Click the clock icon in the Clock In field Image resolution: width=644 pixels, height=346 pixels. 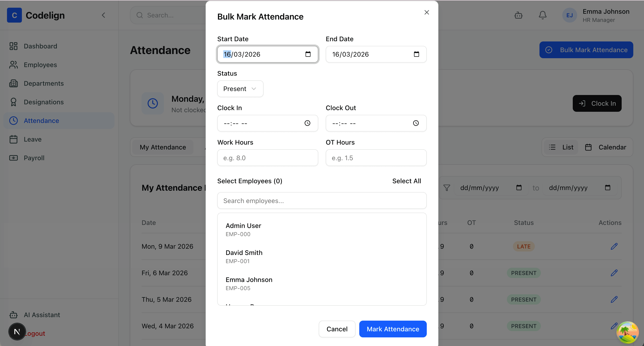(x=307, y=123)
